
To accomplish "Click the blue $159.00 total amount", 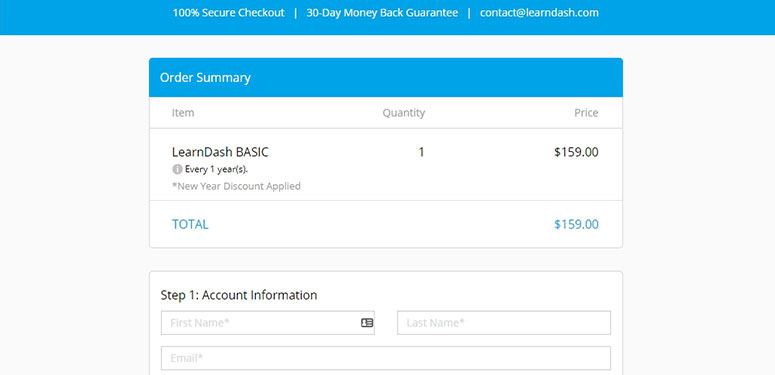I will [576, 224].
